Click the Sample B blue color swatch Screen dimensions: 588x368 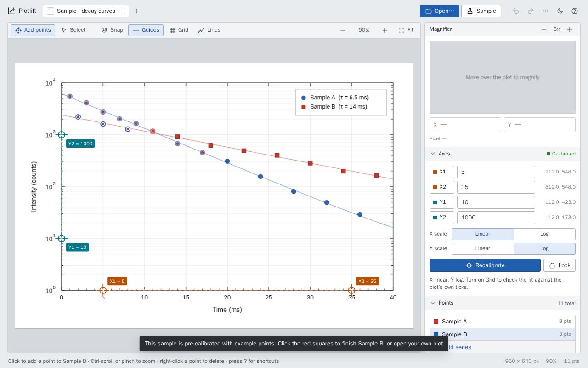[x=436, y=334]
